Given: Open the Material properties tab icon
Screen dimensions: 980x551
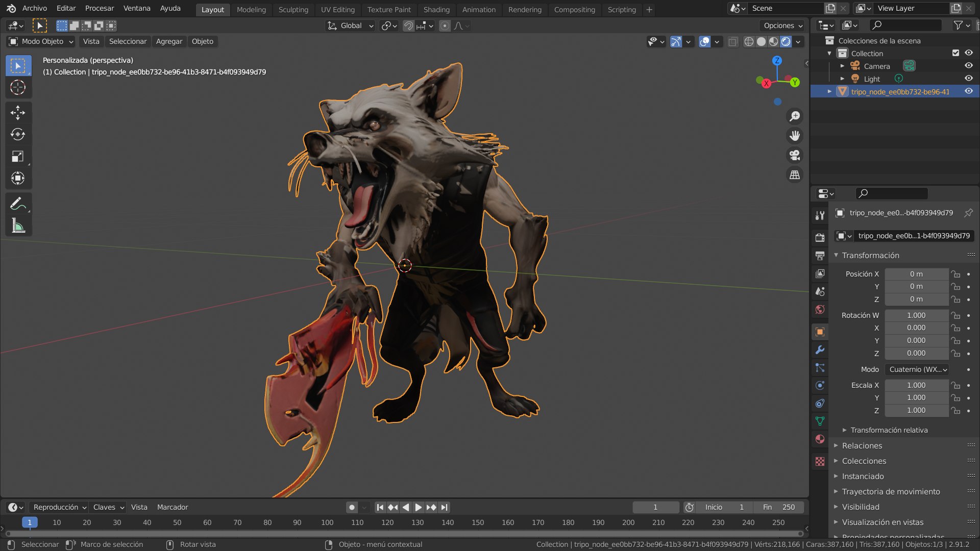Looking at the screenshot, I should (820, 439).
